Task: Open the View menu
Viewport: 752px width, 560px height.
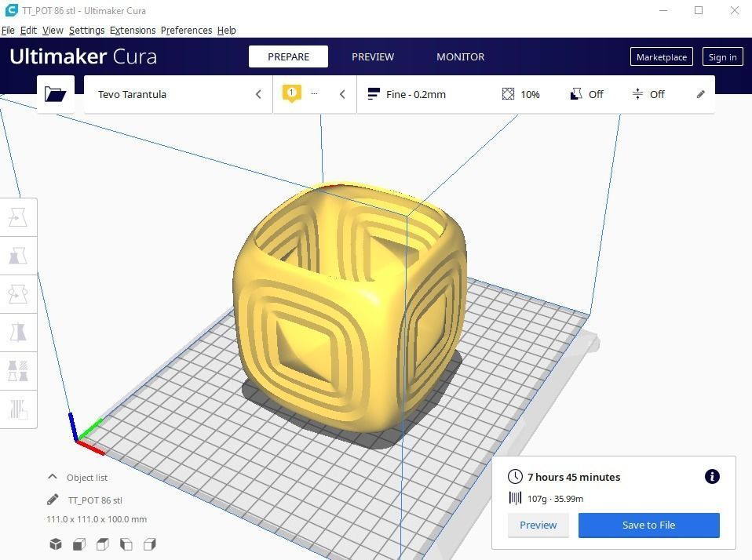Action: pyautogui.click(x=53, y=30)
